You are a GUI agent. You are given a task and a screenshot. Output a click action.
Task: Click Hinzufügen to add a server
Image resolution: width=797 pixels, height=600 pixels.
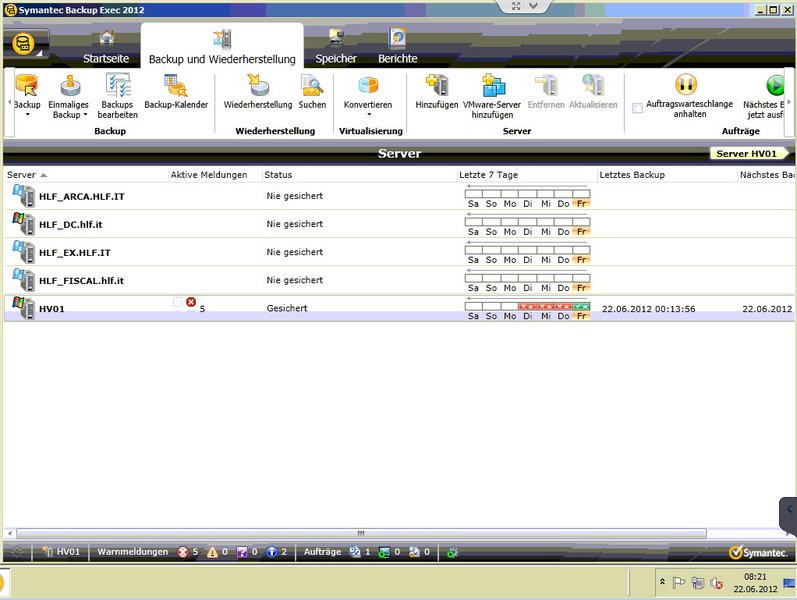[437, 92]
